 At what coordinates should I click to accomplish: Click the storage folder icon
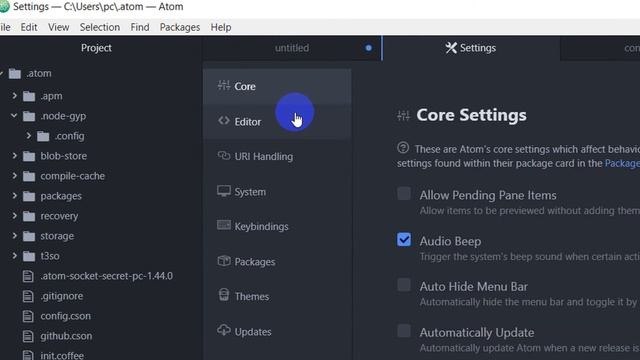coord(29,236)
